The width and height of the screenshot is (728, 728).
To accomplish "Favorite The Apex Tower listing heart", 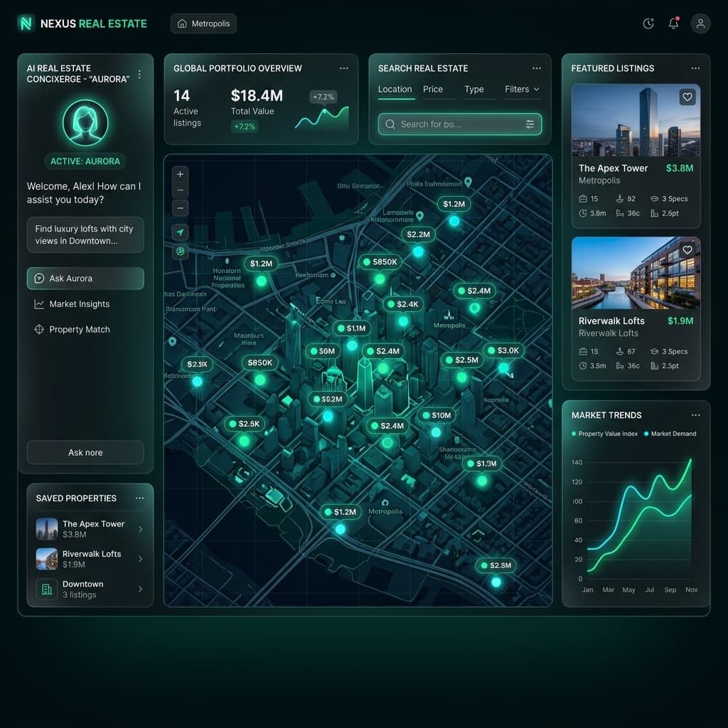I will coord(687,97).
